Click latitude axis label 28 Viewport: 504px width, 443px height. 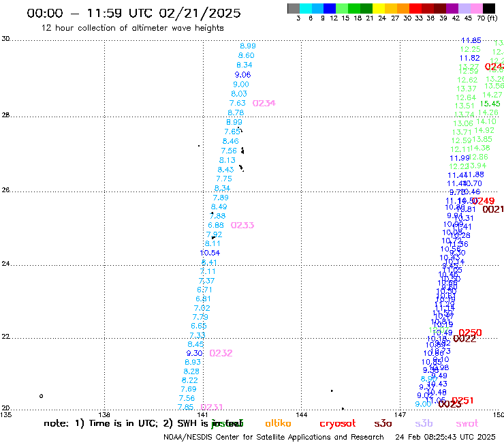click(5, 115)
